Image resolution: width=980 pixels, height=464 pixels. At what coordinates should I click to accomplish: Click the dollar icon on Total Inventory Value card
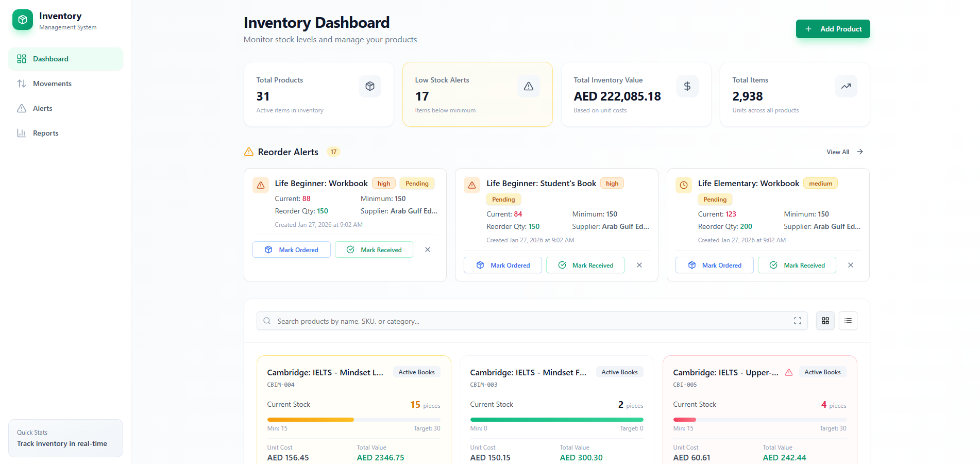click(687, 86)
